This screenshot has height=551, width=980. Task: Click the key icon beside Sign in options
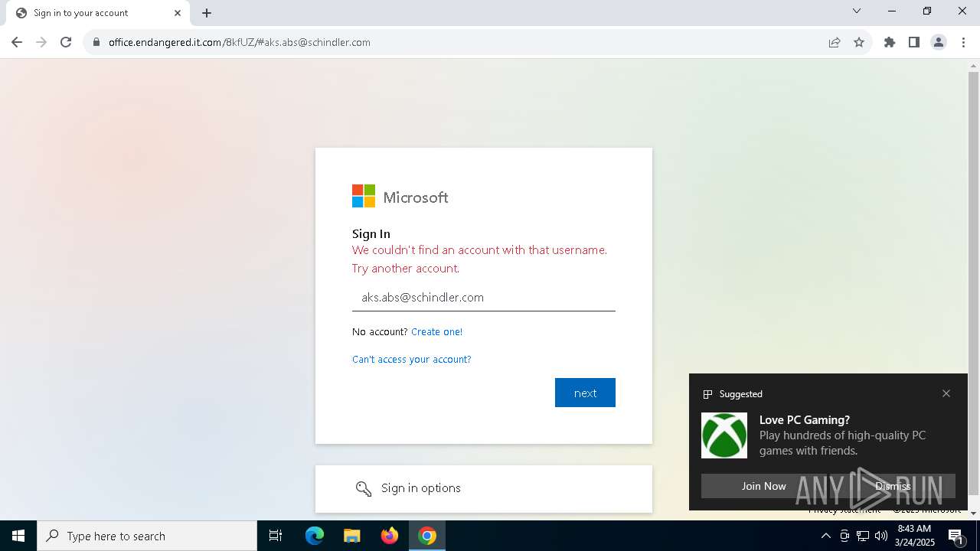(x=364, y=488)
